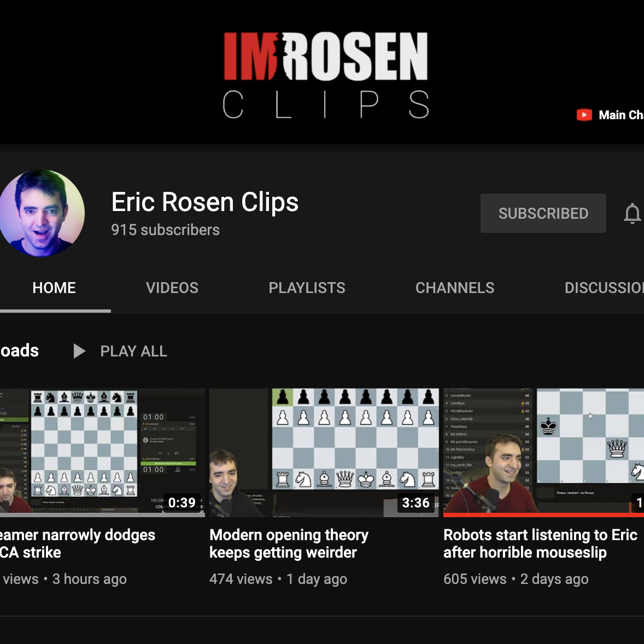The width and height of the screenshot is (644, 644).
Task: Open title ending 'narrowly dodges CA strike'
Action: click(x=78, y=544)
